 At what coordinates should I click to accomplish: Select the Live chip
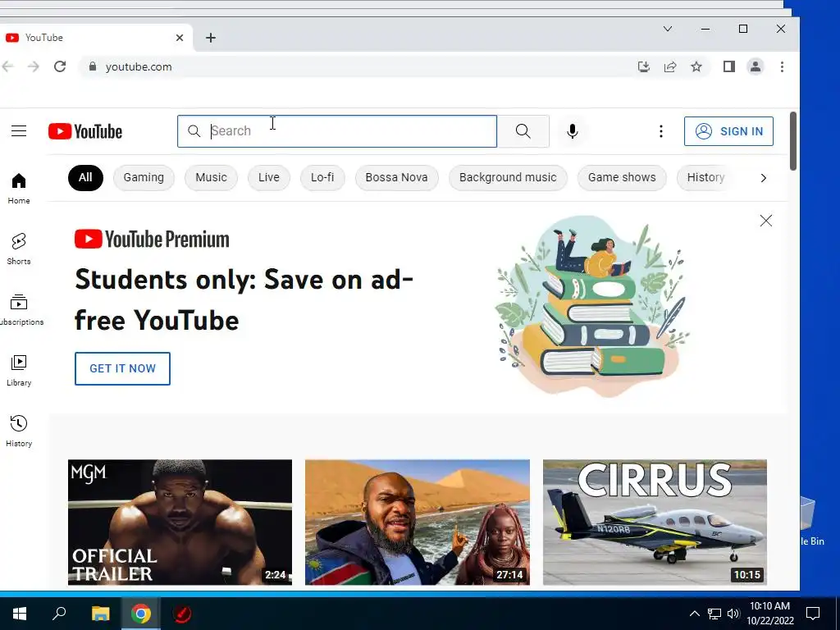[269, 178]
